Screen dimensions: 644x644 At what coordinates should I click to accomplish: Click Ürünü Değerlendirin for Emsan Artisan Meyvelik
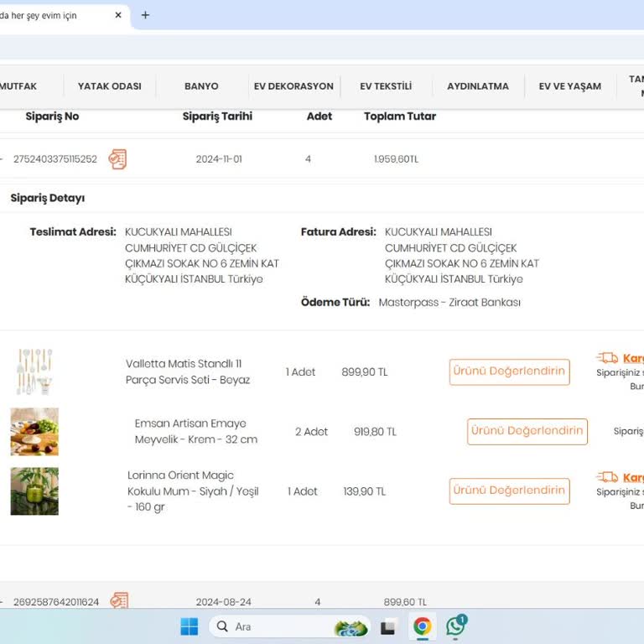(x=527, y=431)
